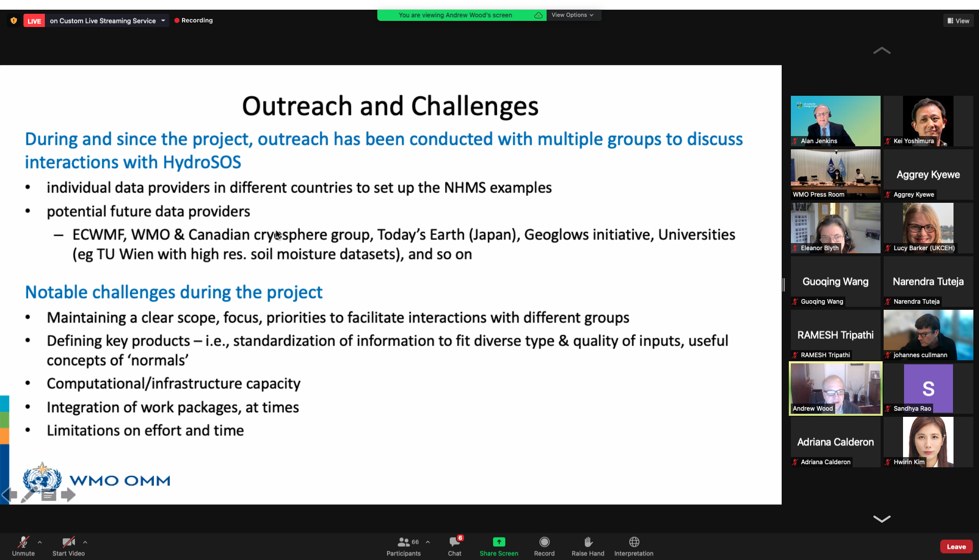This screenshot has width=979, height=560.
Task: Select Eleanor Blyth video thumbnail
Action: click(x=835, y=228)
